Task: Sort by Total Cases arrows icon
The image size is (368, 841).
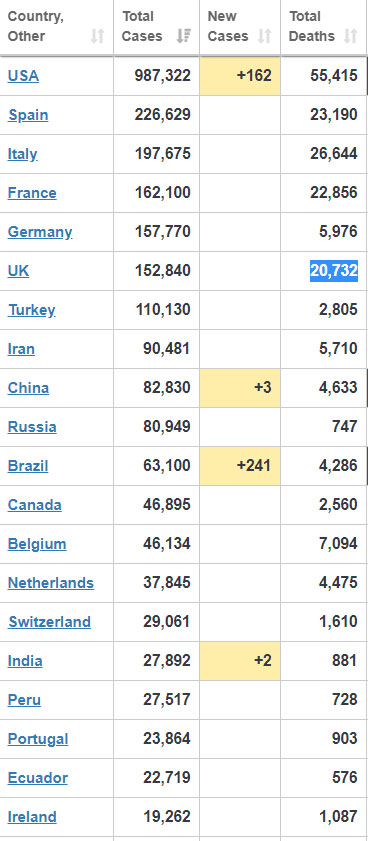Action: (183, 36)
